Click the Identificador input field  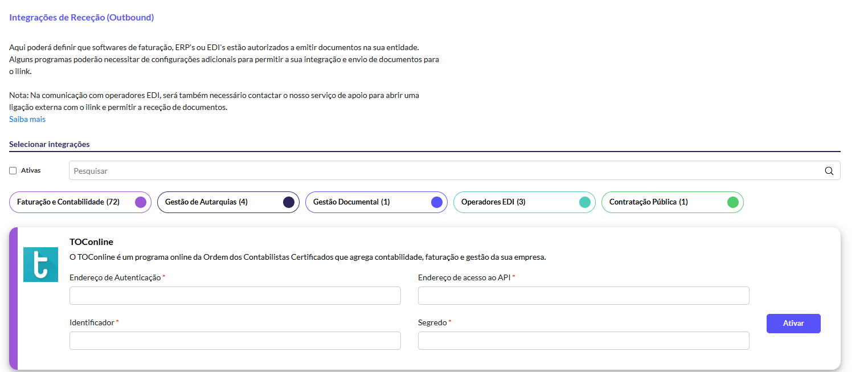235,340
